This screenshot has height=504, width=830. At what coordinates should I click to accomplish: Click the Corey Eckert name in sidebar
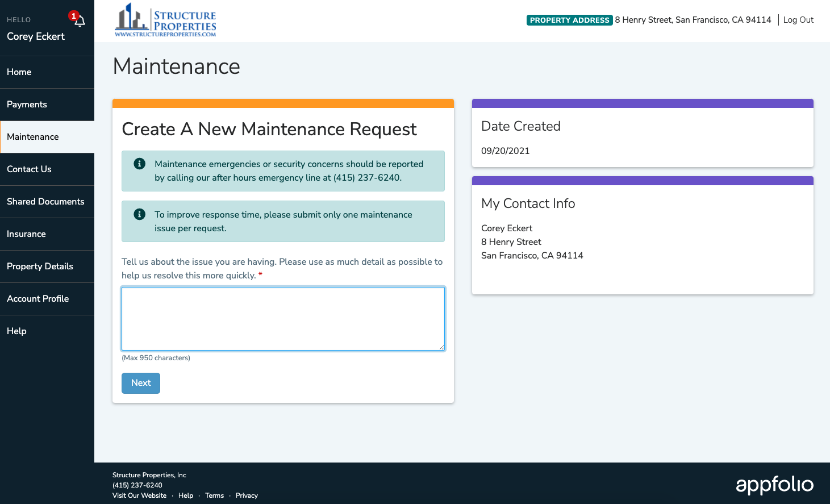[x=36, y=36]
